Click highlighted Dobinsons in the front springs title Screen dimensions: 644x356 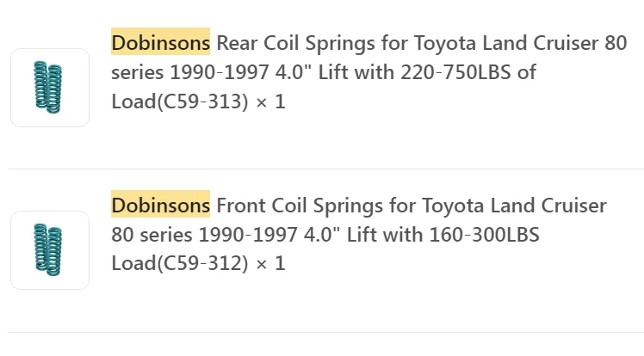[x=160, y=206]
